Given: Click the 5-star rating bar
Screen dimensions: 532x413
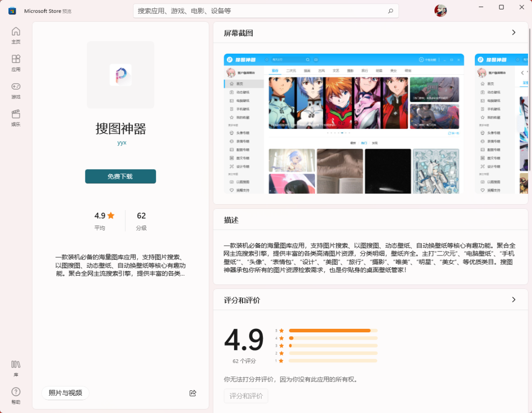Looking at the screenshot, I should [x=333, y=331].
